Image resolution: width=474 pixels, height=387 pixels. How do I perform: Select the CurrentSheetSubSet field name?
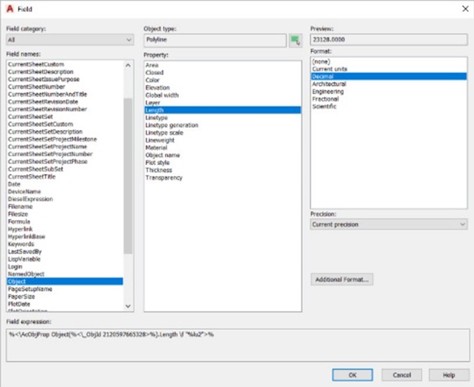[65, 169]
